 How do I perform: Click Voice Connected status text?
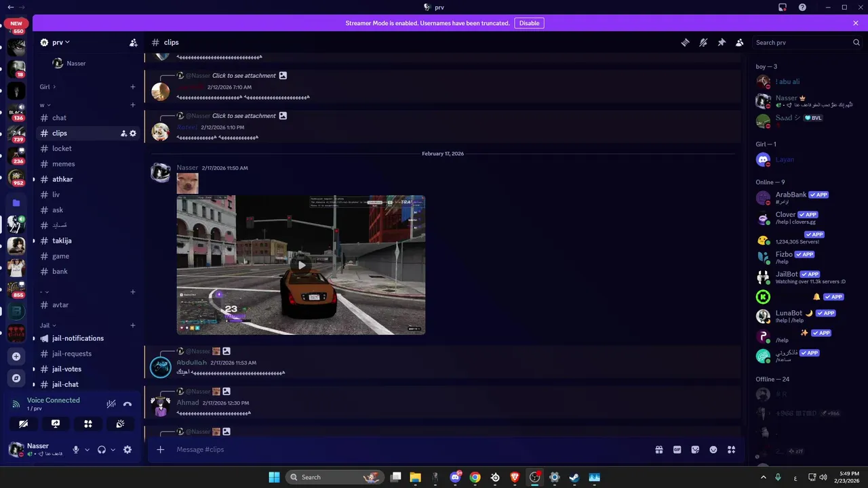pos(54,400)
